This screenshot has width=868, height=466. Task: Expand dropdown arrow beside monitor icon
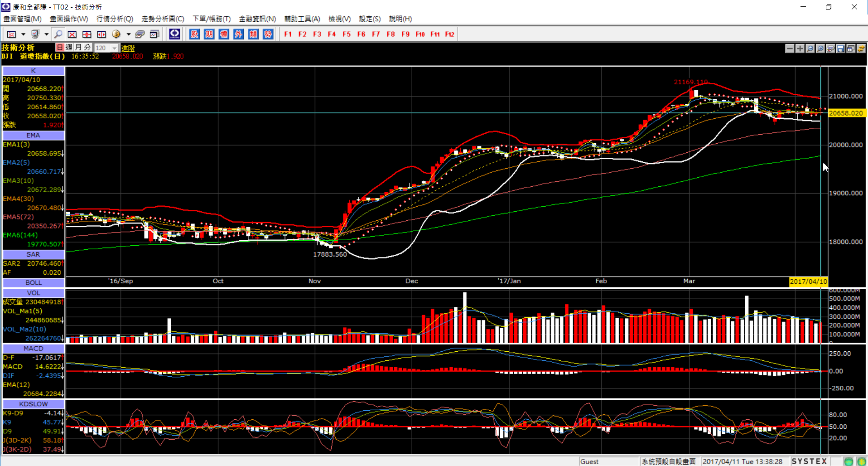(x=46, y=34)
